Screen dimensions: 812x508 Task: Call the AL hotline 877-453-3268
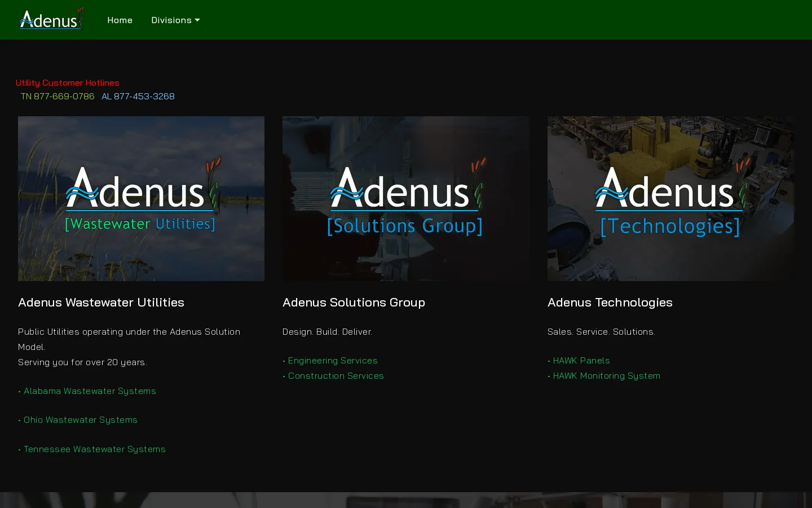138,97
